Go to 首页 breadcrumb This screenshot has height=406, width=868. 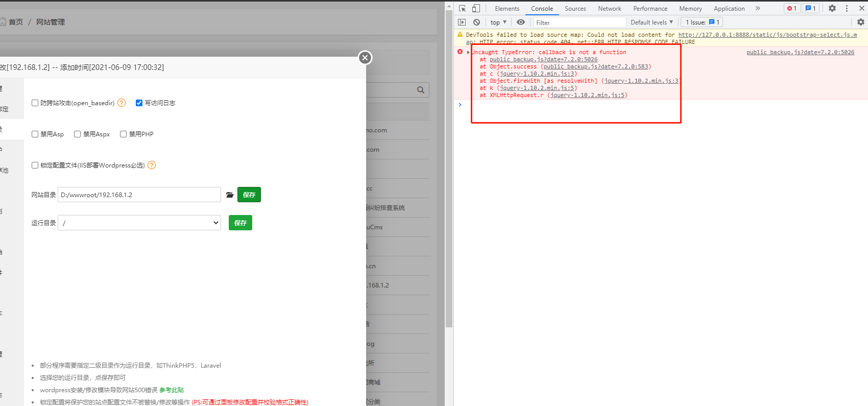click(x=15, y=22)
